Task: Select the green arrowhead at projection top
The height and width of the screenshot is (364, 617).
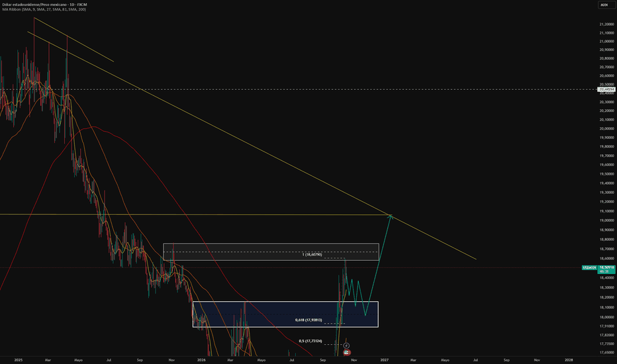Action: (391, 216)
